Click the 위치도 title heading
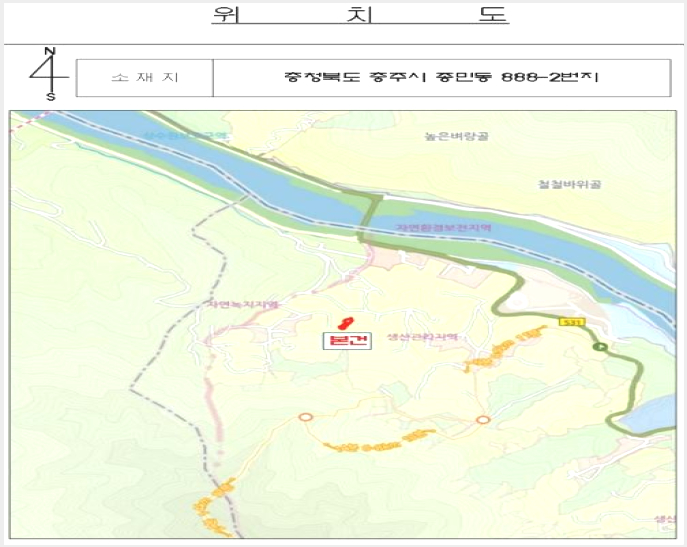687x547 pixels. click(360, 14)
